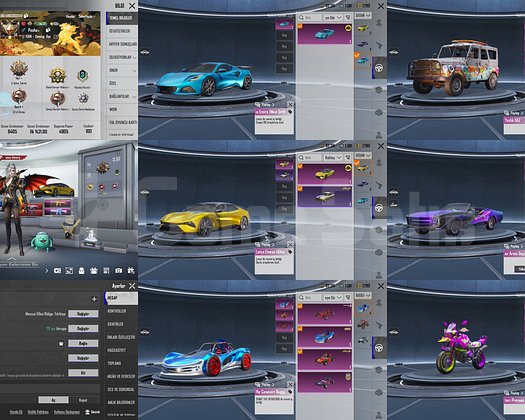Image resolution: width=525 pixels, height=420 pixels.
Task: Open the camera icon in lobby toolbar
Action: [119, 271]
